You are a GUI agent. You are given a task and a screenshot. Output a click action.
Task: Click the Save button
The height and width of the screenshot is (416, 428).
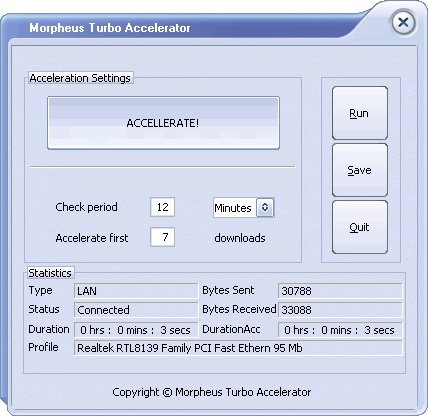click(360, 170)
